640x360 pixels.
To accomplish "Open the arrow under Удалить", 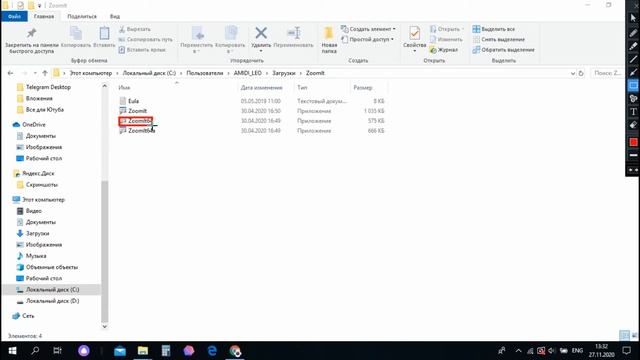I will (261, 51).
